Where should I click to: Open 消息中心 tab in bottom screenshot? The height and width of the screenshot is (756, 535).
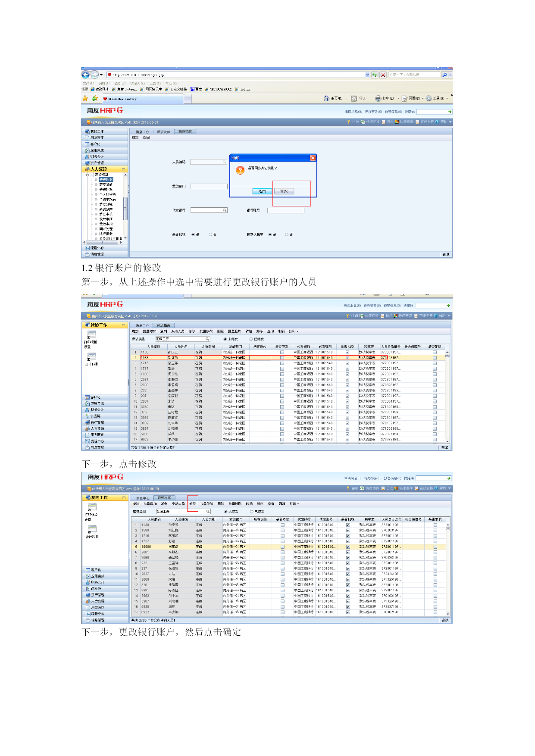click(143, 498)
